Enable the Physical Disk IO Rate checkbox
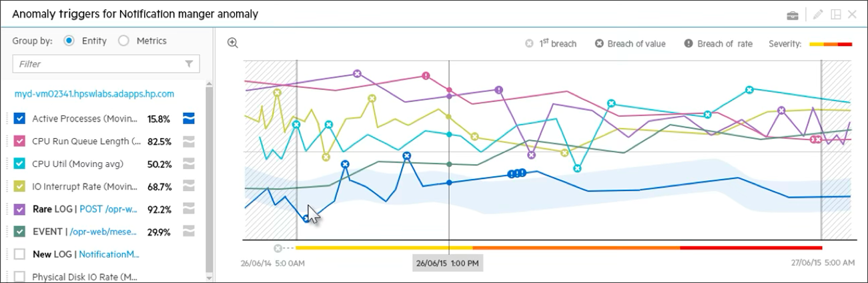868x283 pixels. [x=19, y=276]
